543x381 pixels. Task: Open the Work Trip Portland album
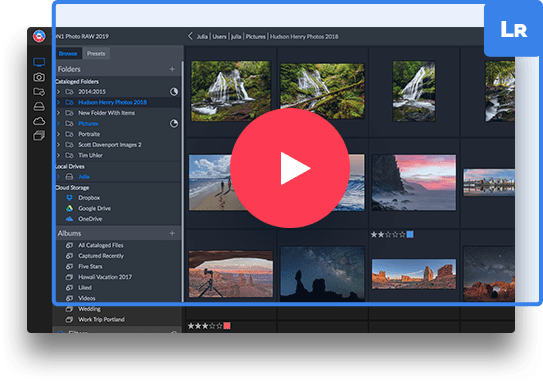101,319
